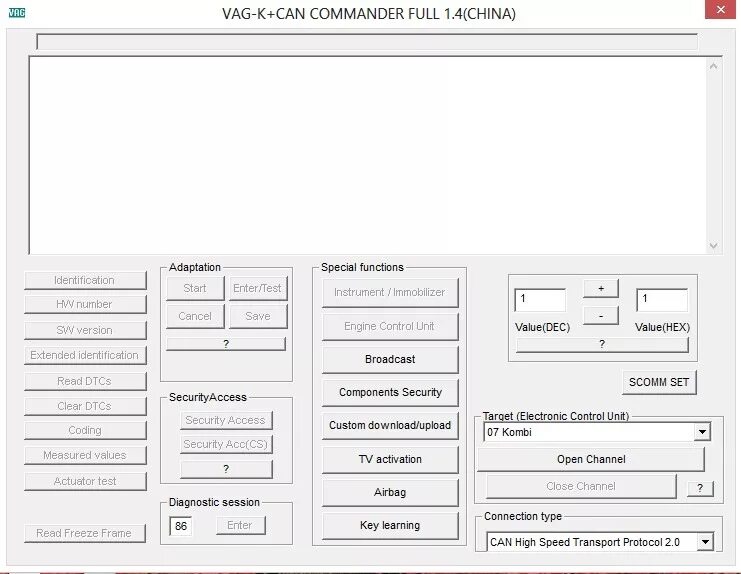Click the SCOMM SET button
The height and width of the screenshot is (574, 741).
659,382
